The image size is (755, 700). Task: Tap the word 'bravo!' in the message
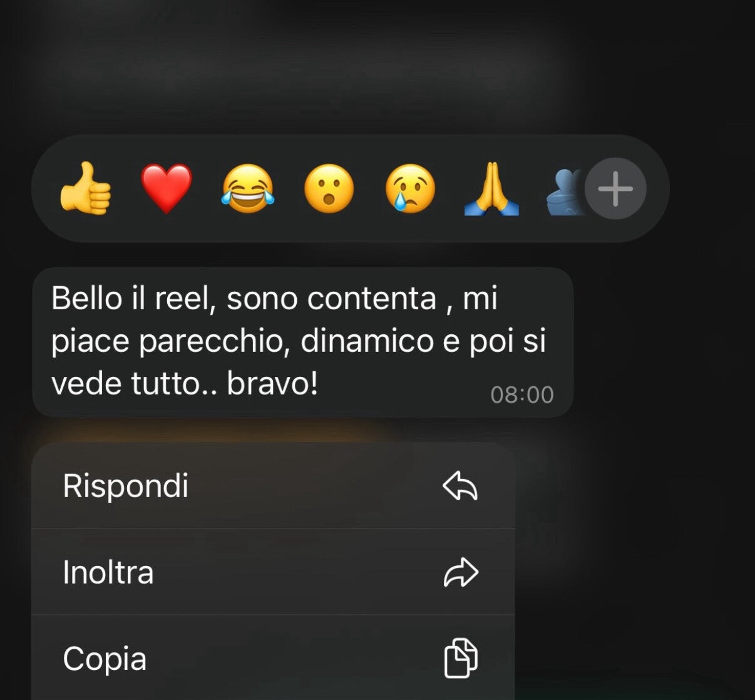pos(272,383)
